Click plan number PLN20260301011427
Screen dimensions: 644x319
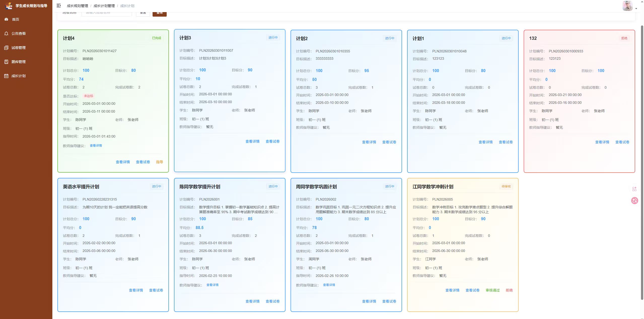point(99,51)
